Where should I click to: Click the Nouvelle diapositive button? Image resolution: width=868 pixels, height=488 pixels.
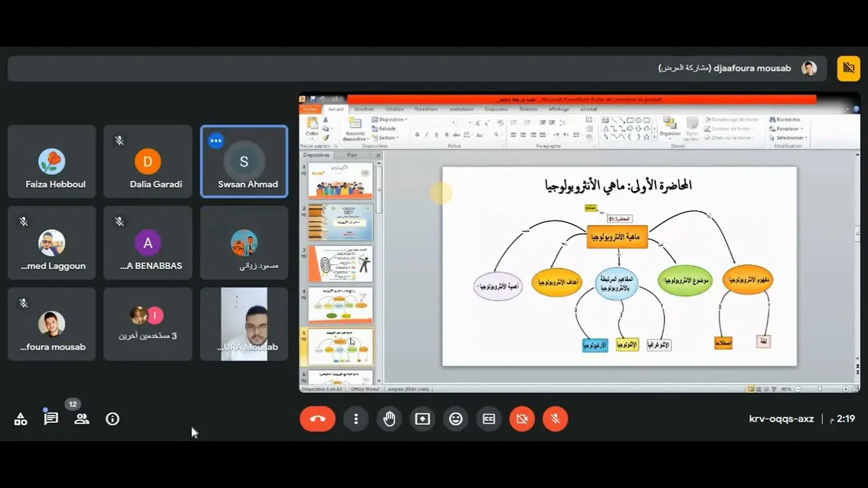[355, 128]
